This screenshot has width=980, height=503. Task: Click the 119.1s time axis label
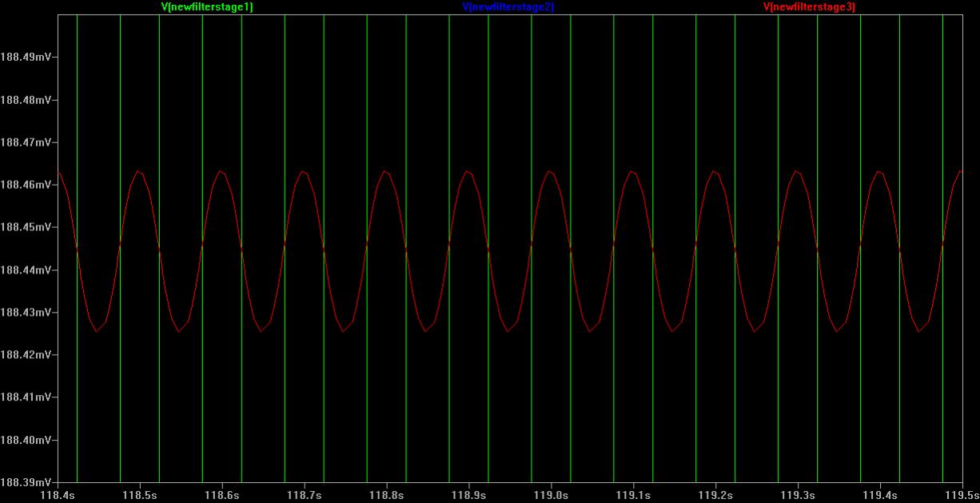tap(634, 496)
